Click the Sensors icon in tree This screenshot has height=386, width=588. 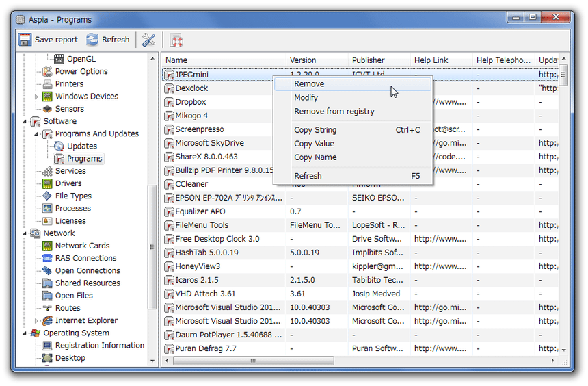[x=47, y=109]
